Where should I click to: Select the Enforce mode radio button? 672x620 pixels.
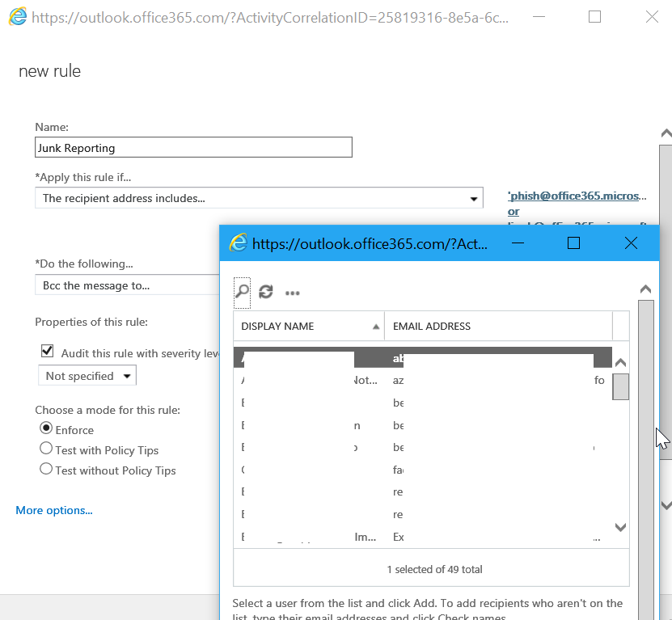point(46,428)
